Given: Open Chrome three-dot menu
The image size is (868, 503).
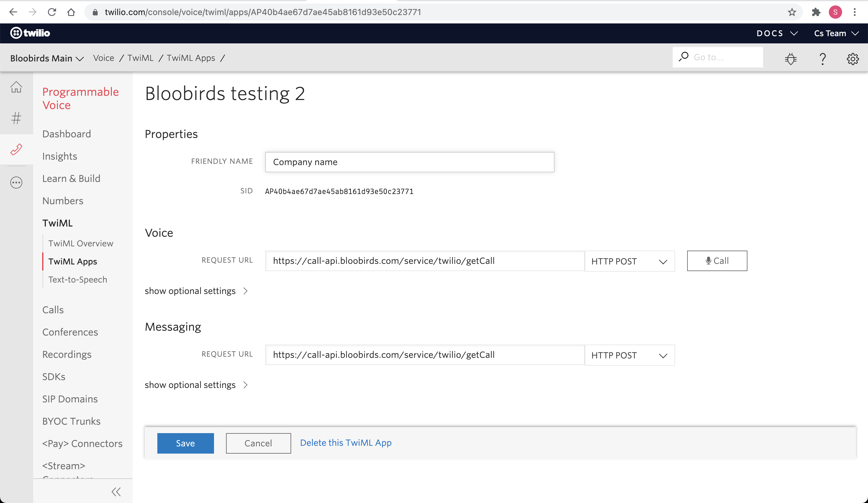Looking at the screenshot, I should (854, 12).
